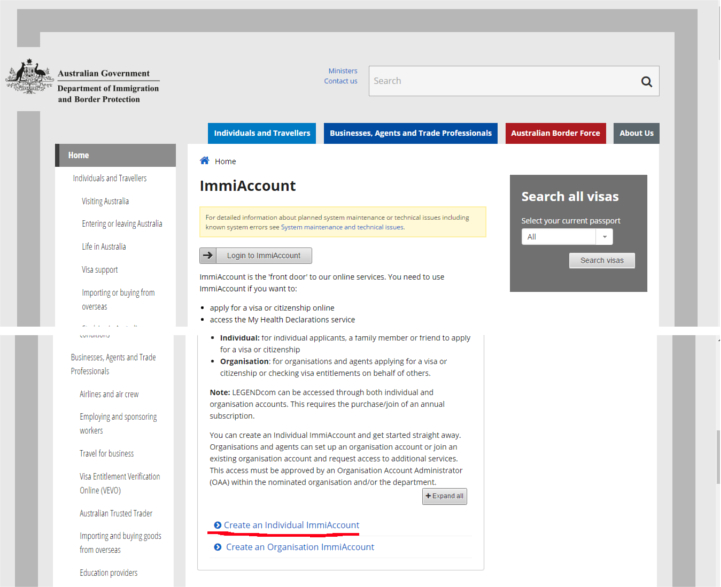Click the ImmiAccount page heading

(x=247, y=186)
